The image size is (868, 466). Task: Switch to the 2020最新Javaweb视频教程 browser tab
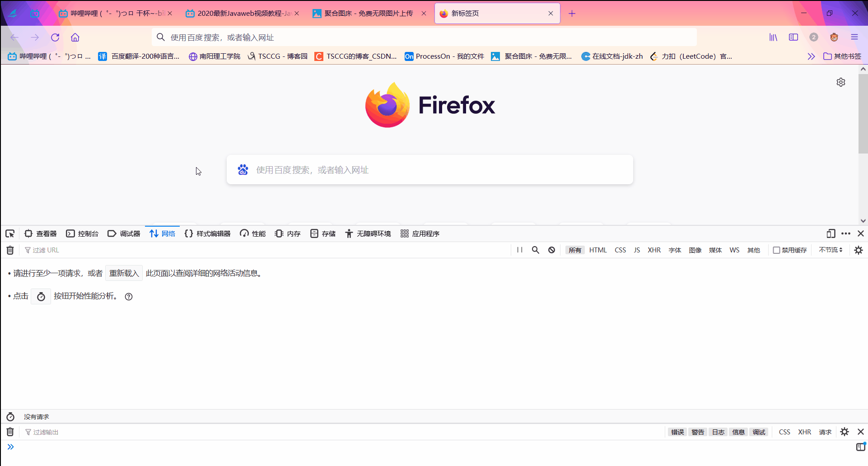point(243,14)
